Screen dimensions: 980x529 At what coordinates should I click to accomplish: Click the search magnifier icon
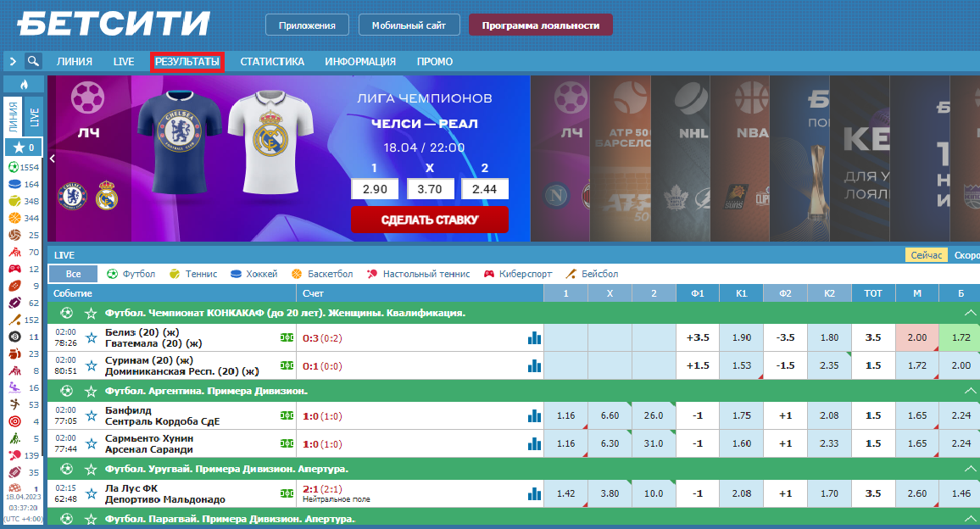(x=33, y=61)
